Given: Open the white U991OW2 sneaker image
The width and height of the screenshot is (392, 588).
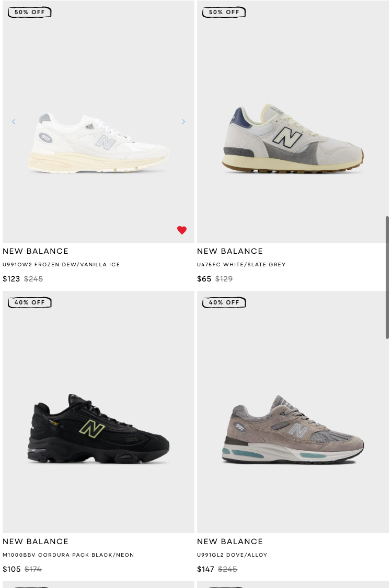Looking at the screenshot, I should pos(98,143).
